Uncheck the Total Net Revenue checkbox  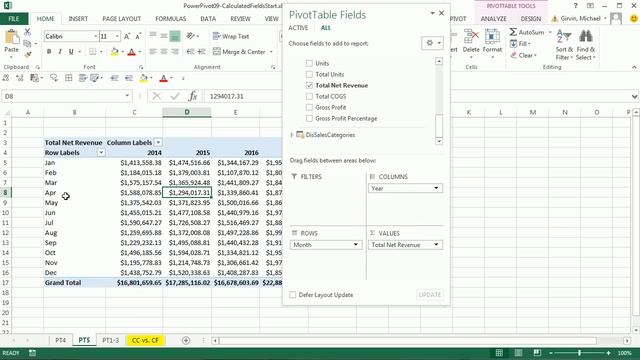(x=309, y=85)
